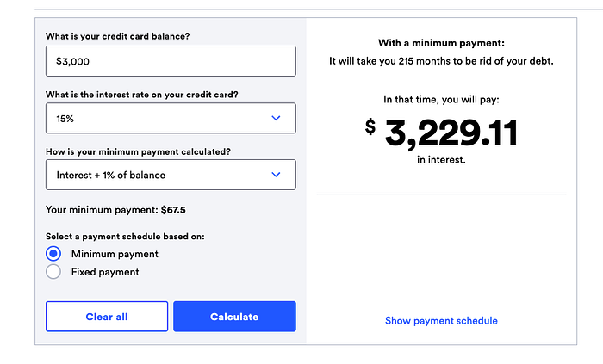This screenshot has height=364, width=603.
Task: Click the 215 months debt payoff sentence
Action: click(x=441, y=61)
